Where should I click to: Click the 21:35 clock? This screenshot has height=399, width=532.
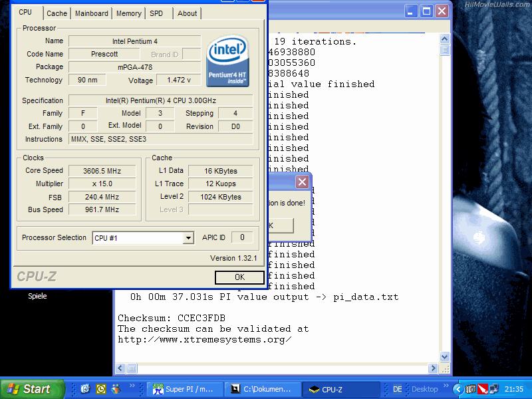point(513,389)
